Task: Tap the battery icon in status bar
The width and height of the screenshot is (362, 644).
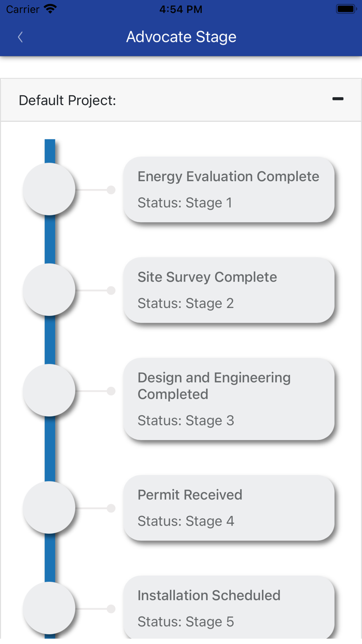Action: click(345, 9)
